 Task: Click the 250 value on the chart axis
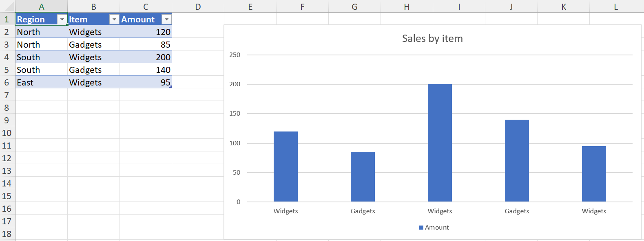pos(235,55)
